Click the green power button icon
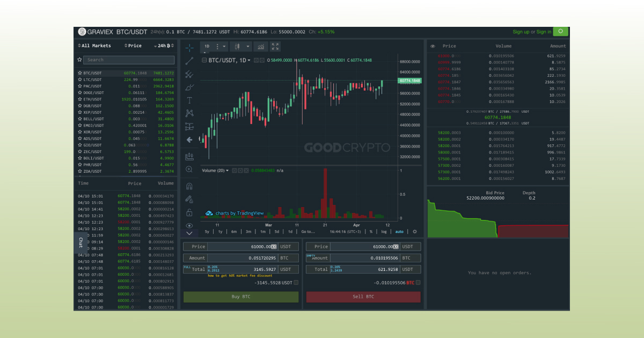This screenshot has height=338, width=644. point(561,32)
